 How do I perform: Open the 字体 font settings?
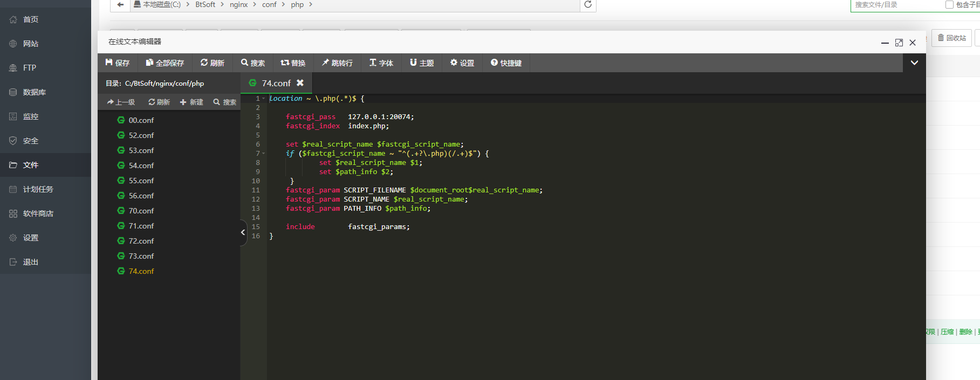click(381, 63)
